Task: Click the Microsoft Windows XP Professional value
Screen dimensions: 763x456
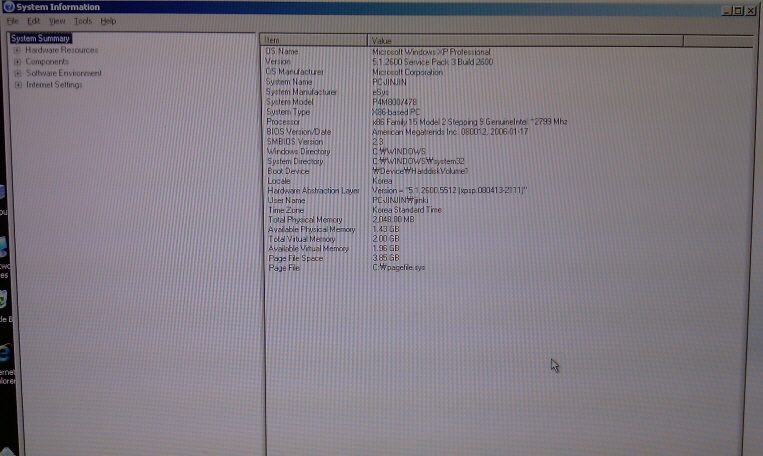Action: 431,52
